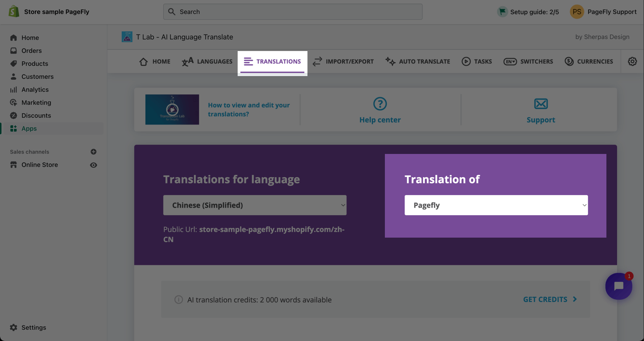Open the Translation of Pagefly dropdown

tap(496, 205)
